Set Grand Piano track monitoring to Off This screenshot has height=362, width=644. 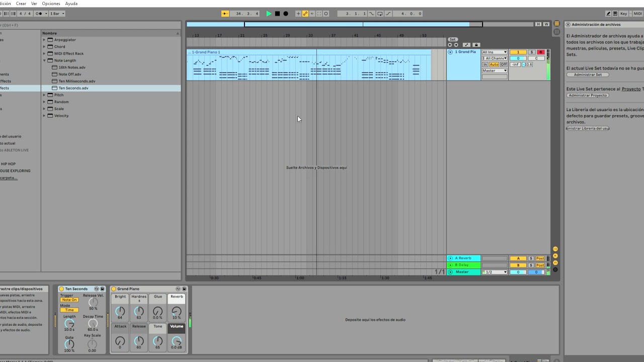coord(504,64)
